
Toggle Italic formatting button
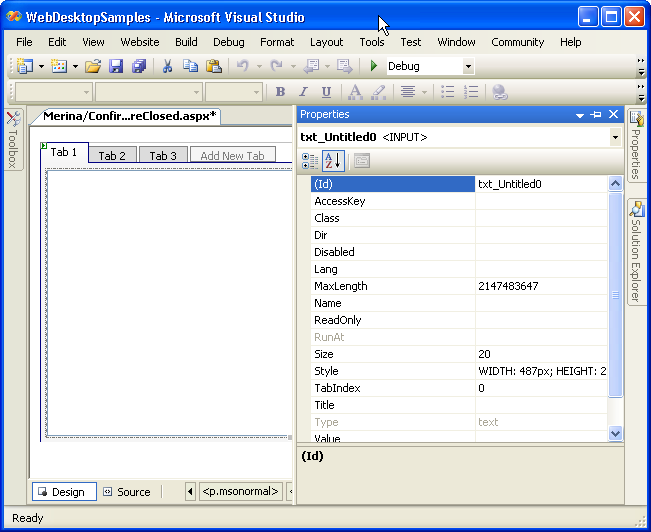(x=303, y=92)
